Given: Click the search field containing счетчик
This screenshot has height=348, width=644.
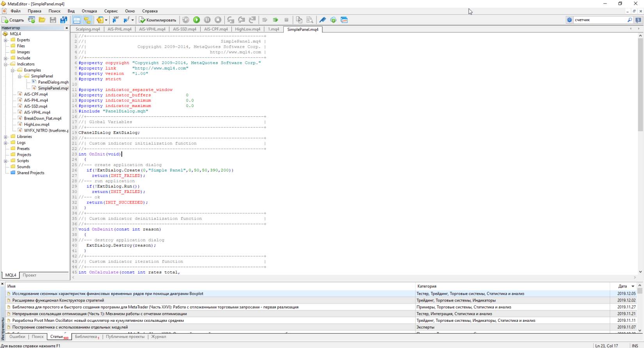Looking at the screenshot, I should (x=599, y=20).
